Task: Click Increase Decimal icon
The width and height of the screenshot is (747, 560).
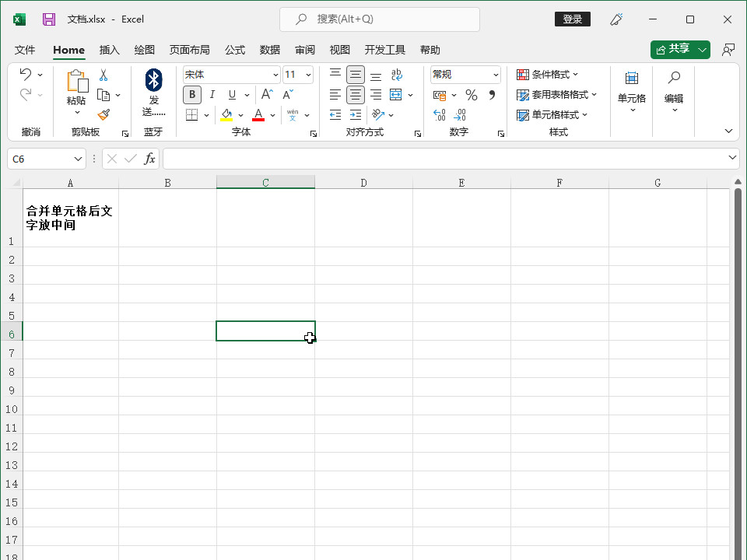Action: 439,115
